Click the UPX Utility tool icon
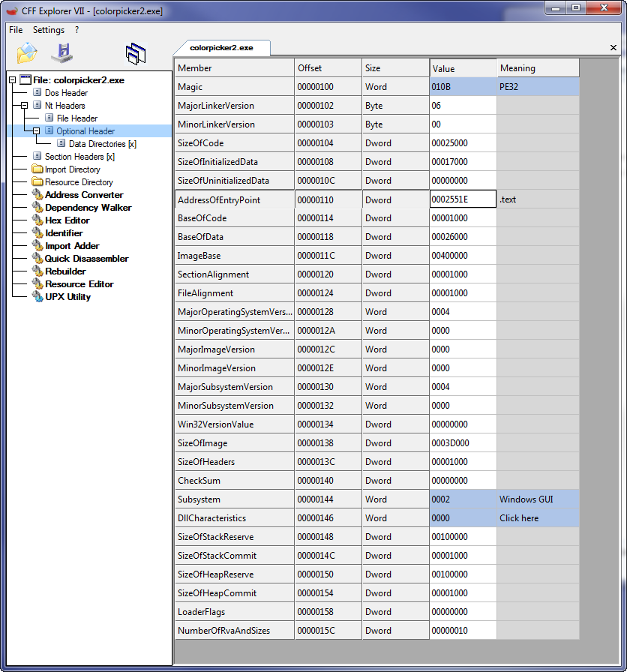The height and width of the screenshot is (672, 627). 37,296
